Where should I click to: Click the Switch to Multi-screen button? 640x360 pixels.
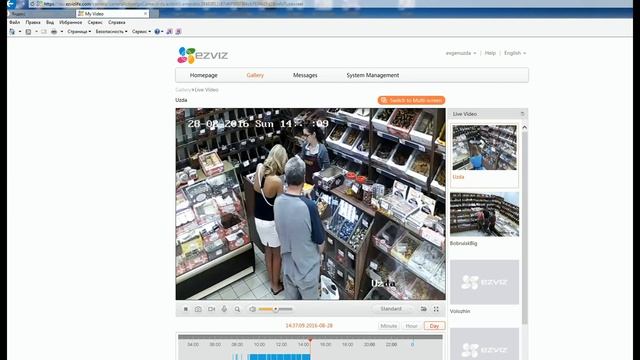pos(411,100)
